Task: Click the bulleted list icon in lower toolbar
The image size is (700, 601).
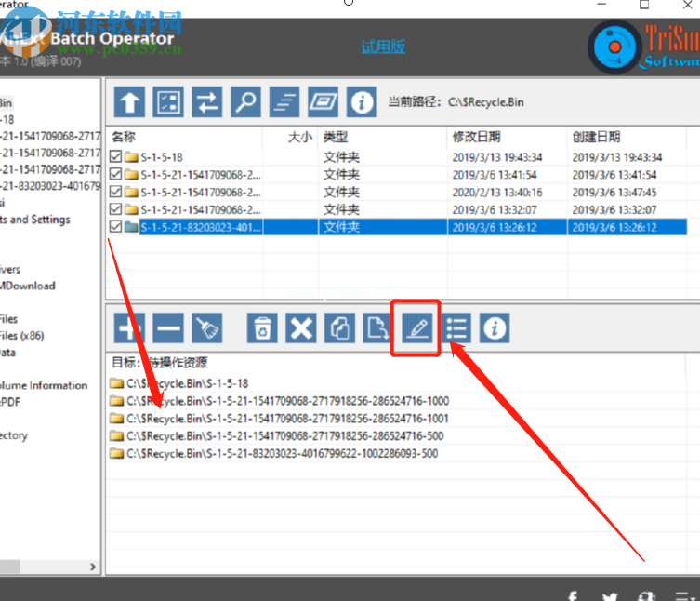Action: (456, 327)
